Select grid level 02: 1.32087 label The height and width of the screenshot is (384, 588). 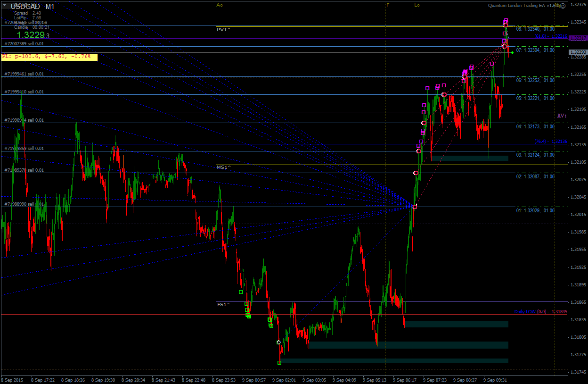point(535,176)
